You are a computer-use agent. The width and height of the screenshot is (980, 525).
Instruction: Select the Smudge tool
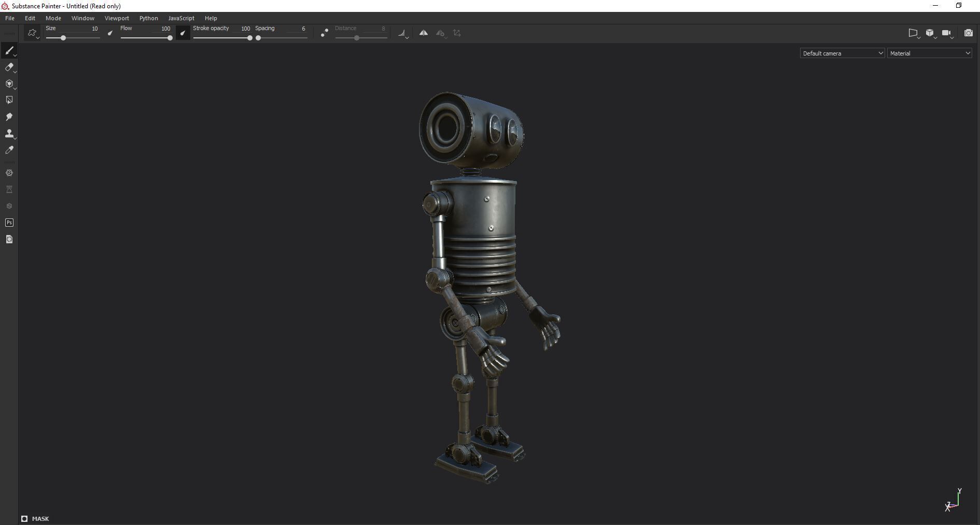click(9, 117)
